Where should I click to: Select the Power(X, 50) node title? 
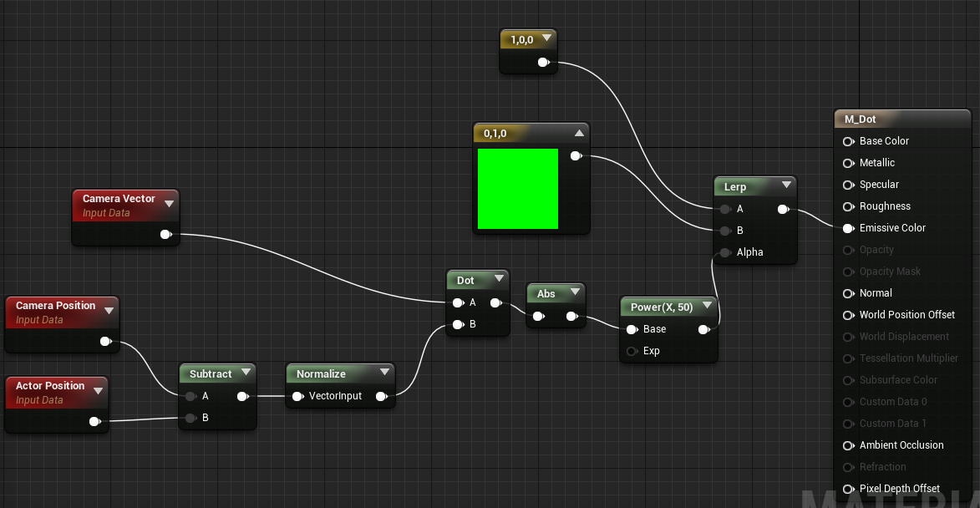point(661,307)
